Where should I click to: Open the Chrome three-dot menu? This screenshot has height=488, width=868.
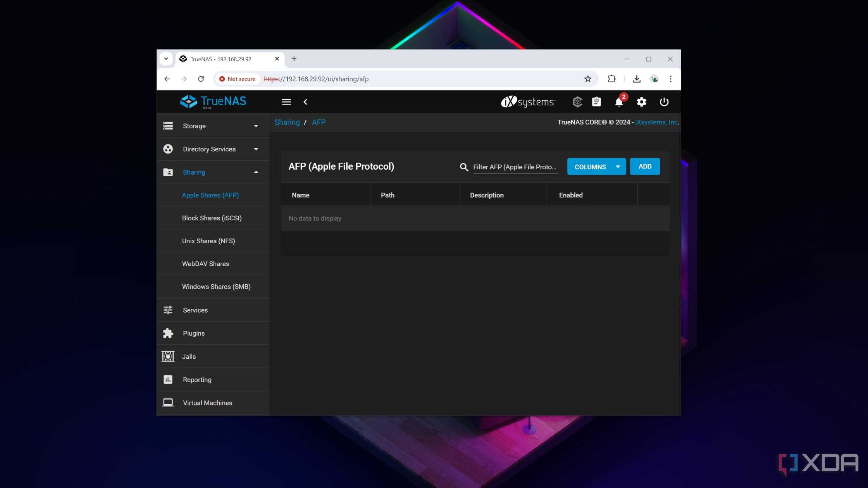coord(671,79)
